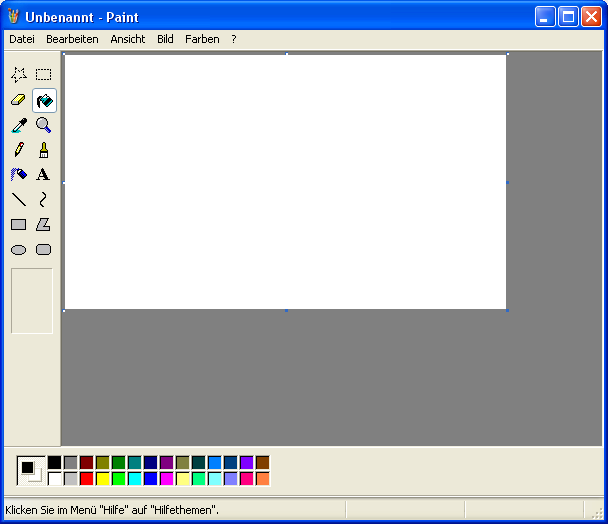Choose the straight Line tool
608x524 pixels.
(x=19, y=199)
